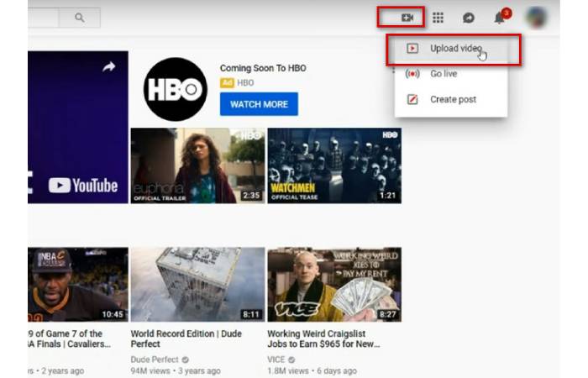This screenshot has width=588, height=378.
Task: Click the 1.8M views 6 days ago text
Action: click(x=312, y=371)
